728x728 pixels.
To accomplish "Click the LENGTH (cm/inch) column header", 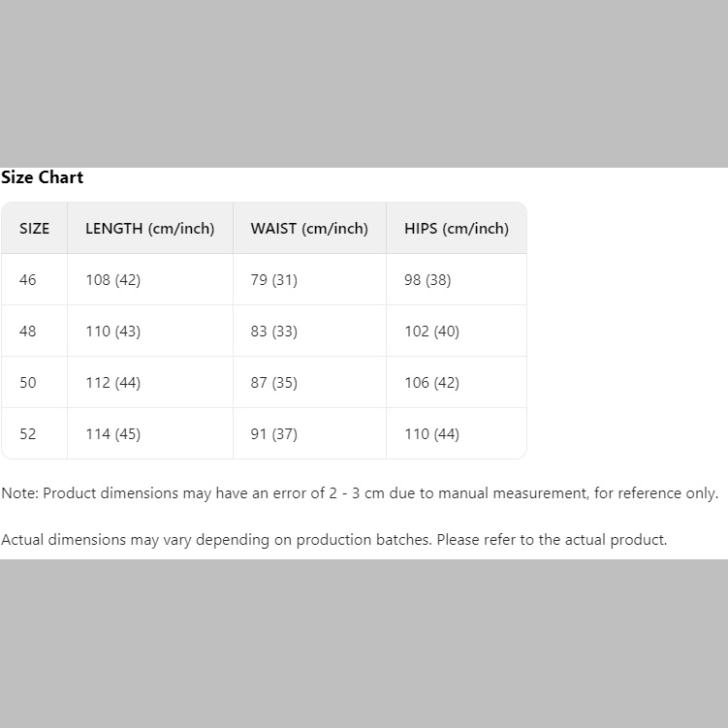I will pos(149,229).
